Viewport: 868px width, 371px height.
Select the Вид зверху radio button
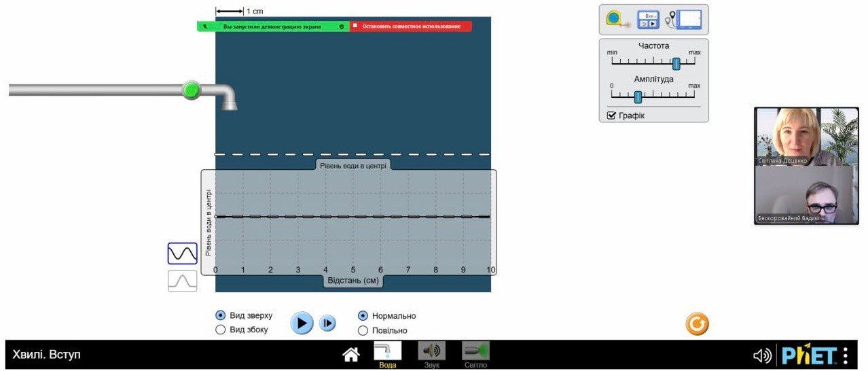[x=220, y=315]
